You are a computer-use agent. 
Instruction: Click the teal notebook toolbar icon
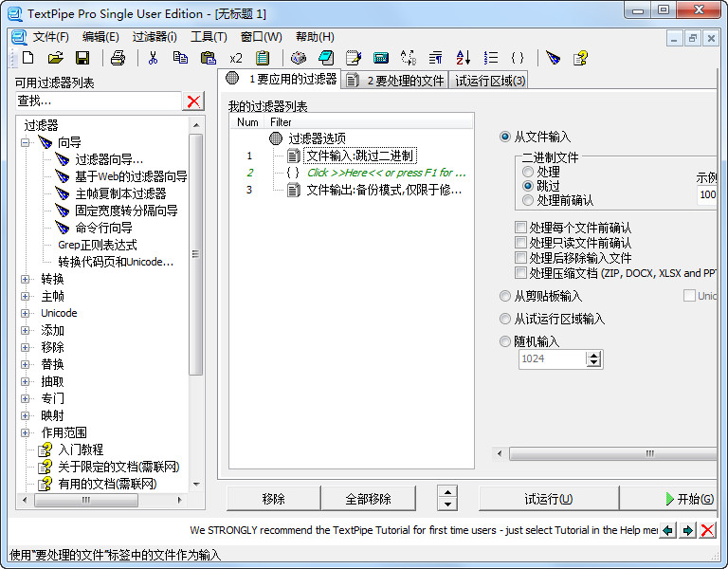point(326,58)
